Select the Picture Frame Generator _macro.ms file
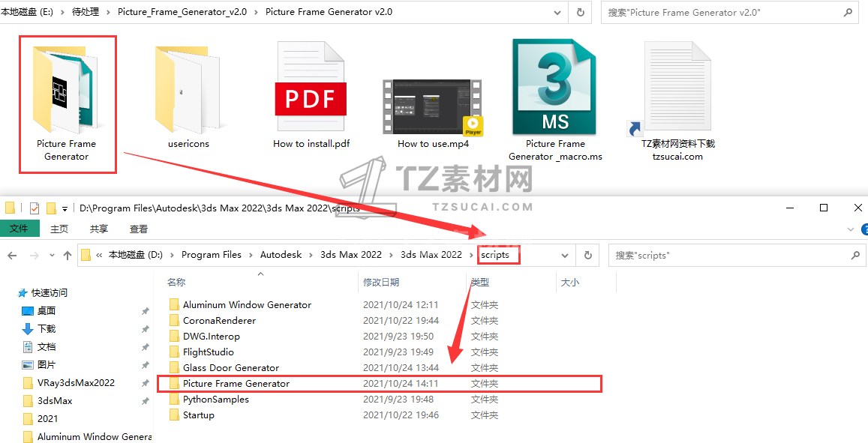868x443 pixels. coord(555,100)
